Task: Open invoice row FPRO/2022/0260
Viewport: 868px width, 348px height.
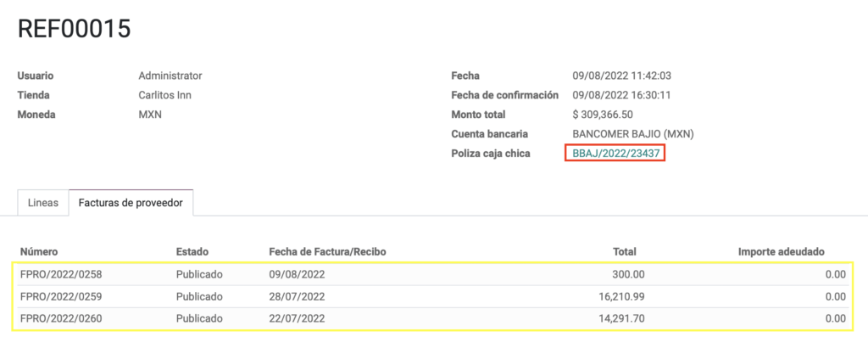Action: tap(432, 318)
